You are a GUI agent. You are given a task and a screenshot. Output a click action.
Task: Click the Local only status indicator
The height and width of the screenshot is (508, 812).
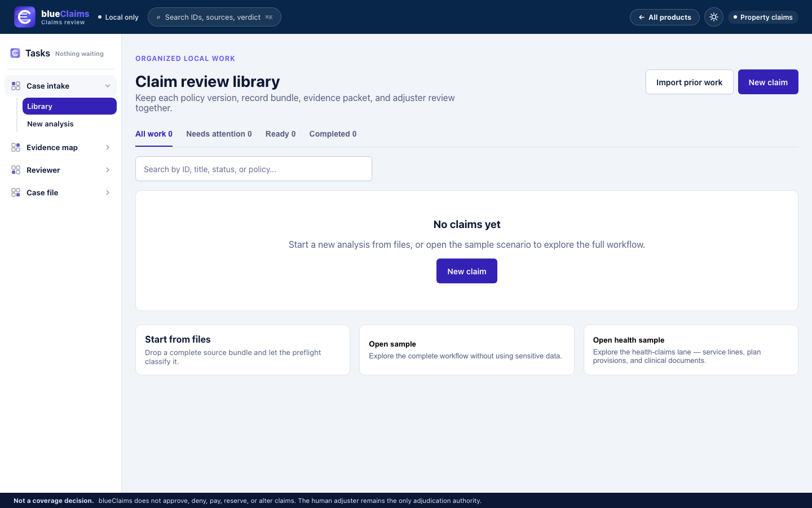[118, 17]
